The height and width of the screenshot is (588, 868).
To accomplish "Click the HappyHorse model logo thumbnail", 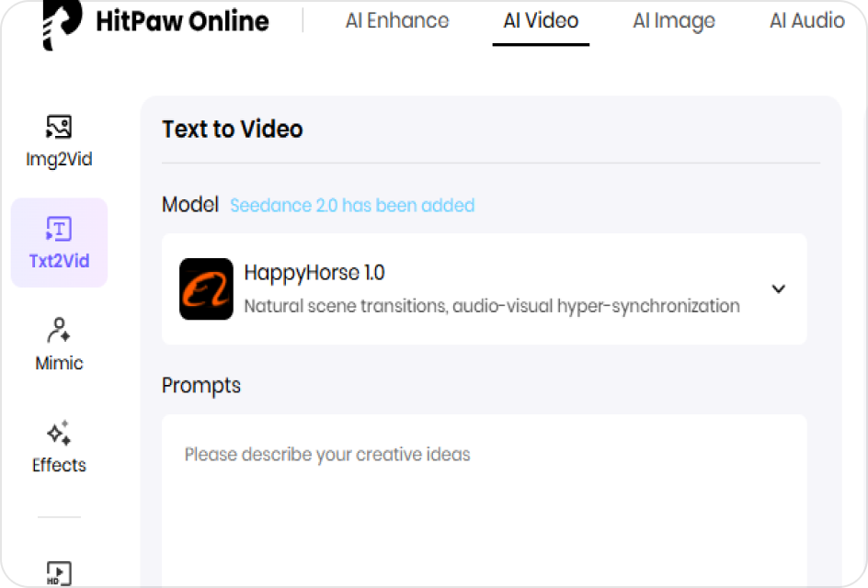I will tap(206, 288).
